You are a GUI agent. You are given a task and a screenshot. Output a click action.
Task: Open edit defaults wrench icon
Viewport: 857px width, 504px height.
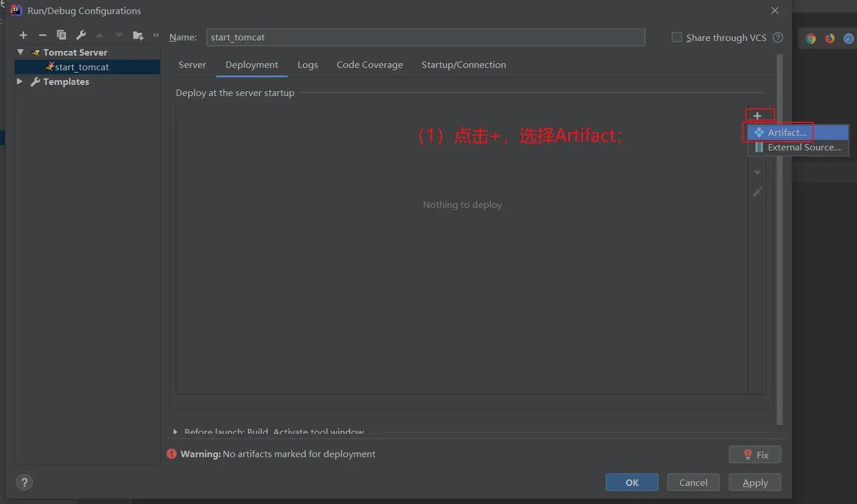pyautogui.click(x=81, y=35)
